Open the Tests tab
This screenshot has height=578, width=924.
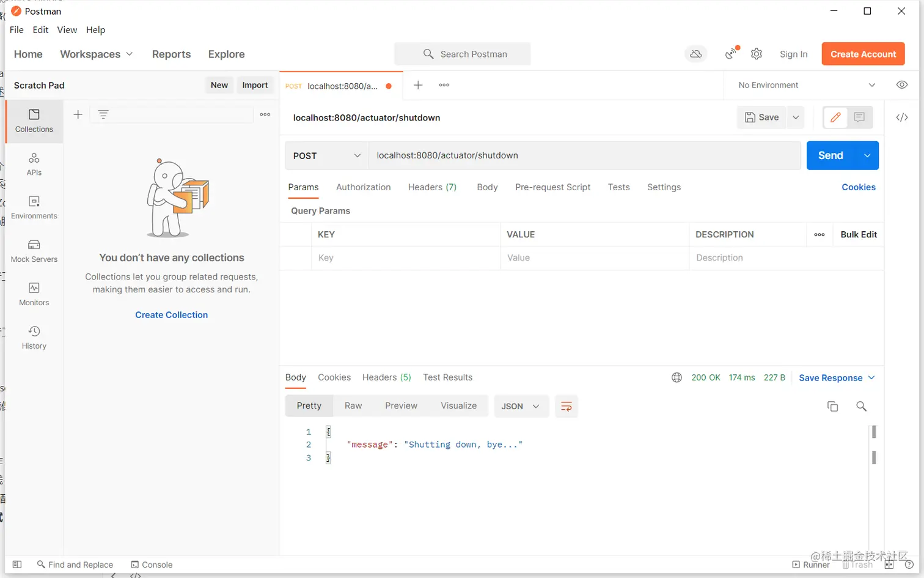[x=618, y=187]
